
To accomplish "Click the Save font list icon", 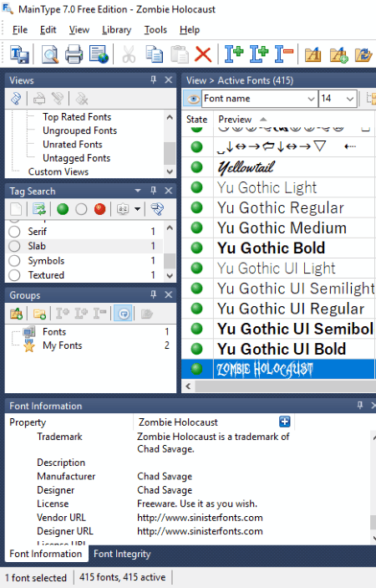I will click(19, 54).
